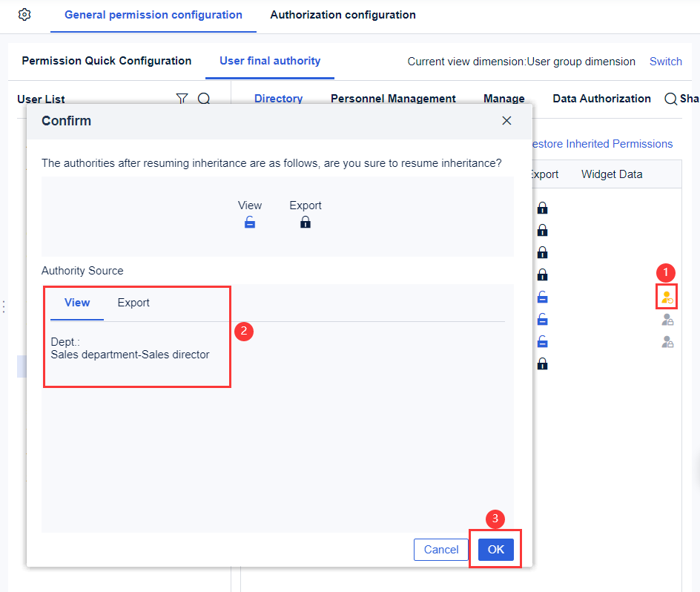Screen dimensions: 700x592
Task: Click the settings gear icon
Action: click(x=23, y=13)
